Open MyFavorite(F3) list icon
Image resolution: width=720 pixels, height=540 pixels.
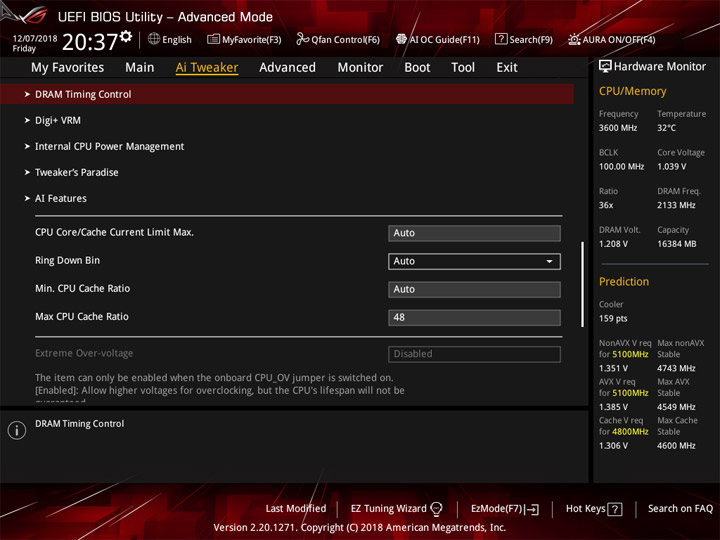(x=213, y=39)
